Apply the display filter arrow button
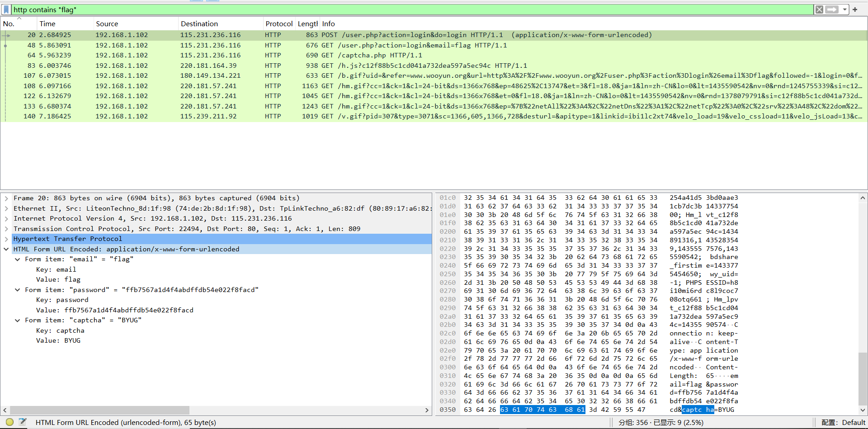868x429 pixels. [x=832, y=9]
